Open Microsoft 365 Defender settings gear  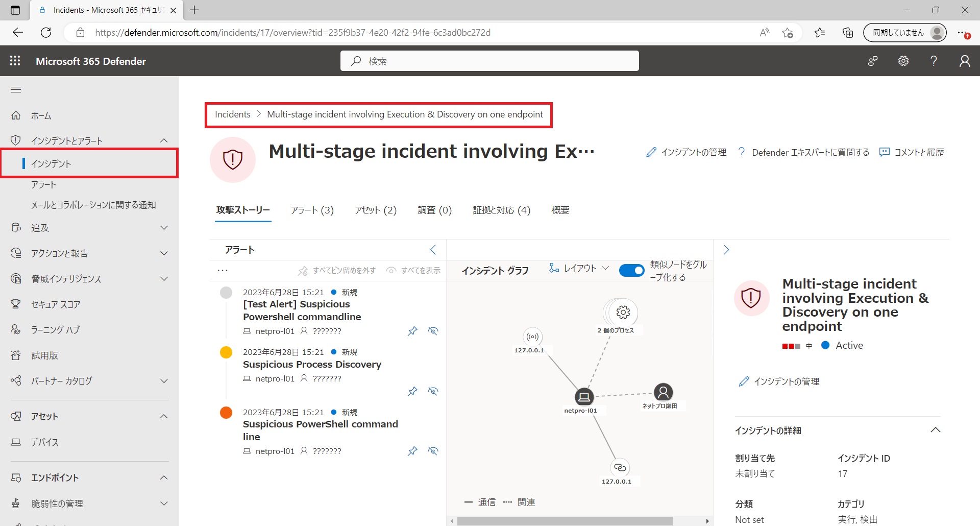point(903,61)
